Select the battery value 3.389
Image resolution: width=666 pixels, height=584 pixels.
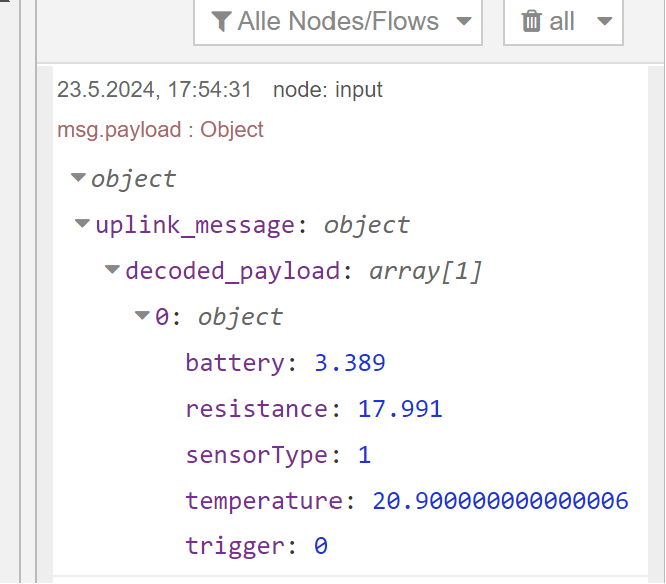(x=350, y=363)
